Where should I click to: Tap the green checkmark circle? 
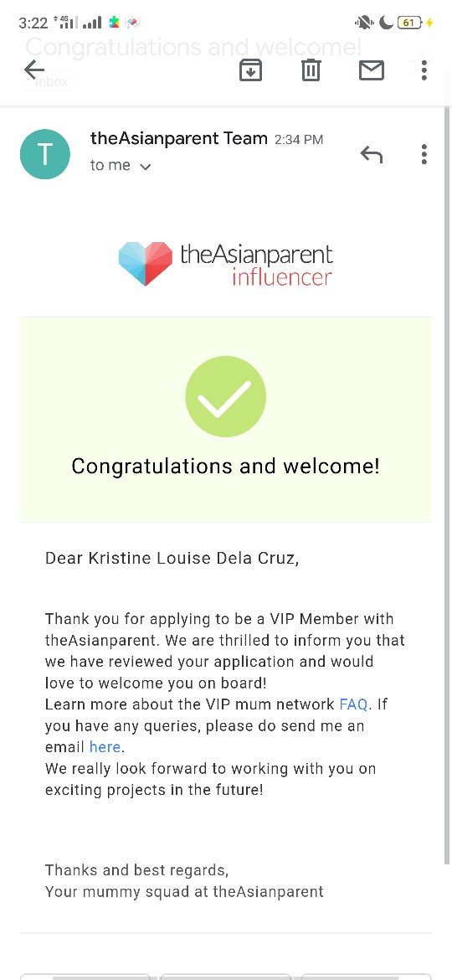(x=225, y=396)
